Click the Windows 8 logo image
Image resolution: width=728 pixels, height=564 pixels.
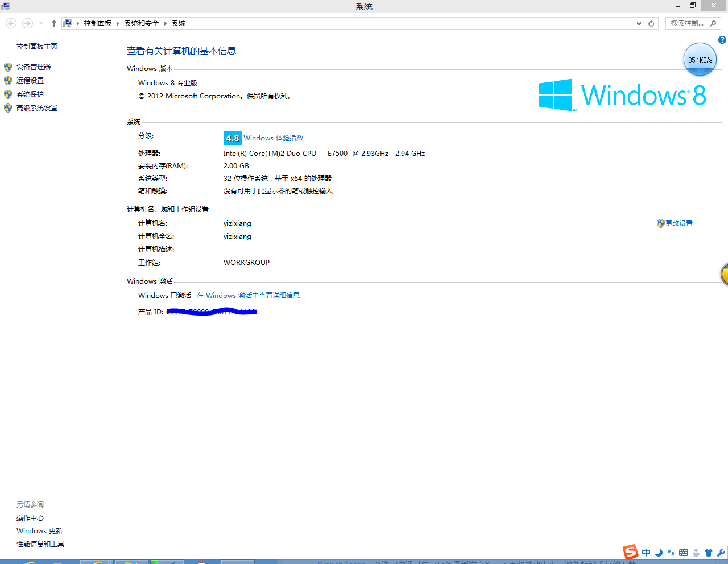[x=622, y=95]
